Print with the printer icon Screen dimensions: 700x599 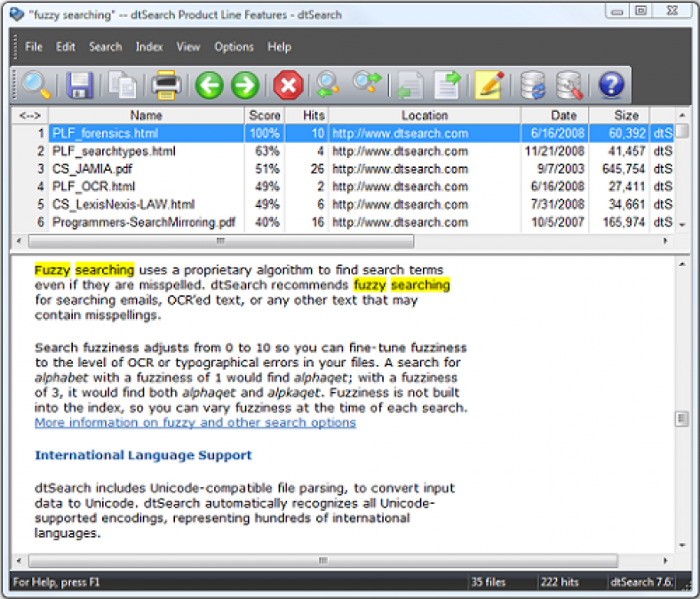(x=165, y=84)
